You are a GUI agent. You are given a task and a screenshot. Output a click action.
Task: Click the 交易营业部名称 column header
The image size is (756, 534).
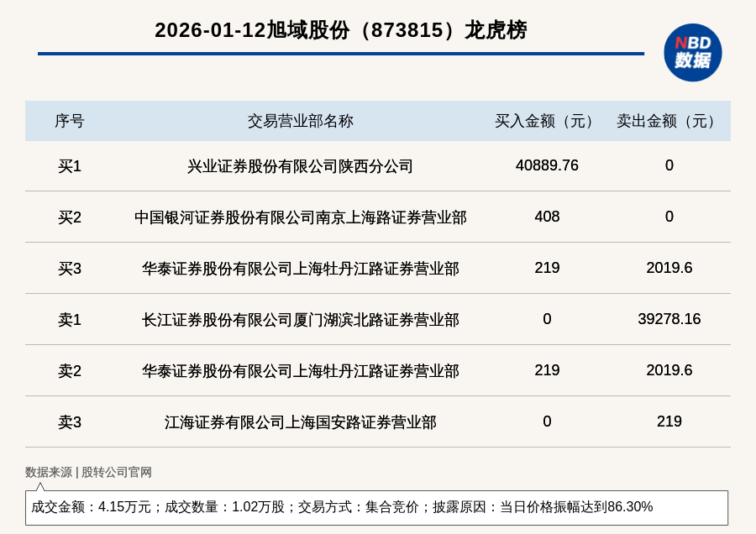pyautogui.click(x=300, y=121)
